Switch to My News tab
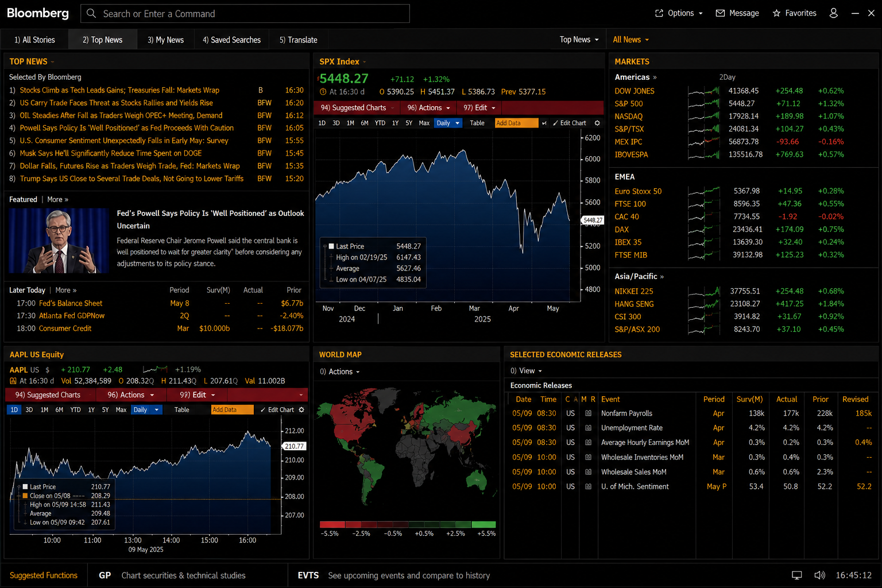The height and width of the screenshot is (588, 882). (166, 40)
